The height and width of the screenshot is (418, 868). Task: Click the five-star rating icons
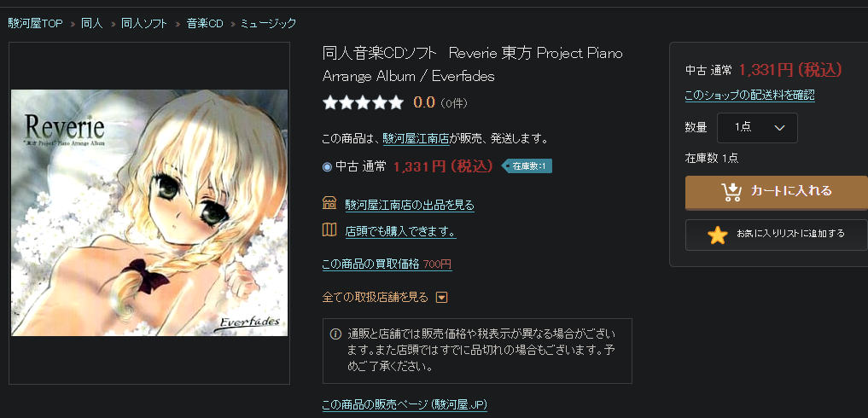(x=363, y=102)
